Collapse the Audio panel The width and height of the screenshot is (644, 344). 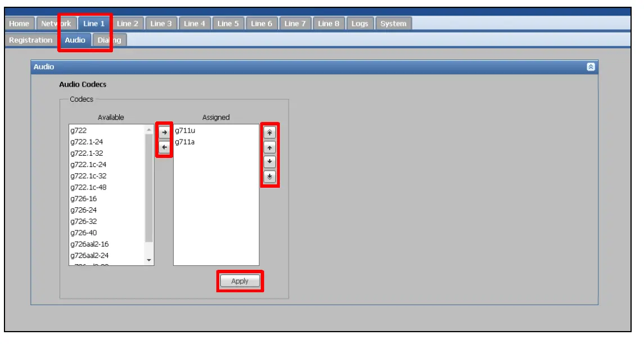(591, 66)
